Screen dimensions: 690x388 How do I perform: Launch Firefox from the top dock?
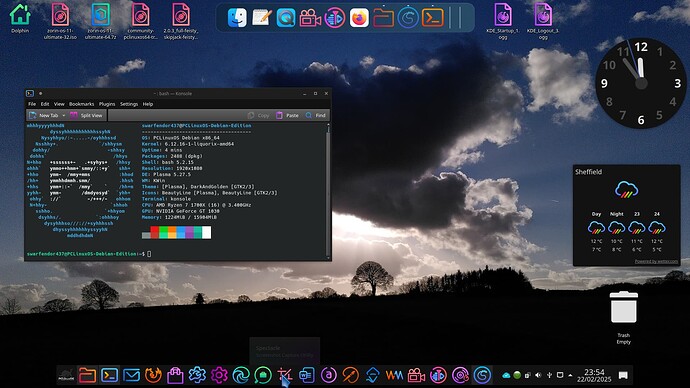(x=359, y=18)
